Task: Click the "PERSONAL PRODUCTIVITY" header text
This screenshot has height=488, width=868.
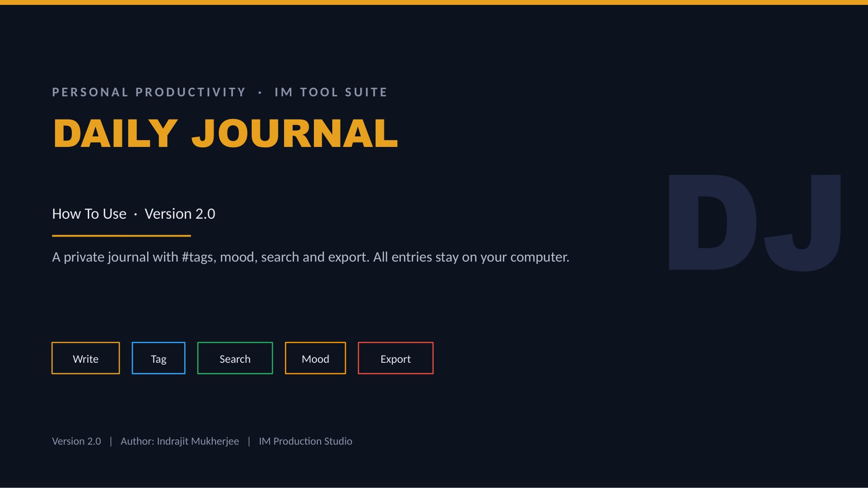Action: [149, 92]
